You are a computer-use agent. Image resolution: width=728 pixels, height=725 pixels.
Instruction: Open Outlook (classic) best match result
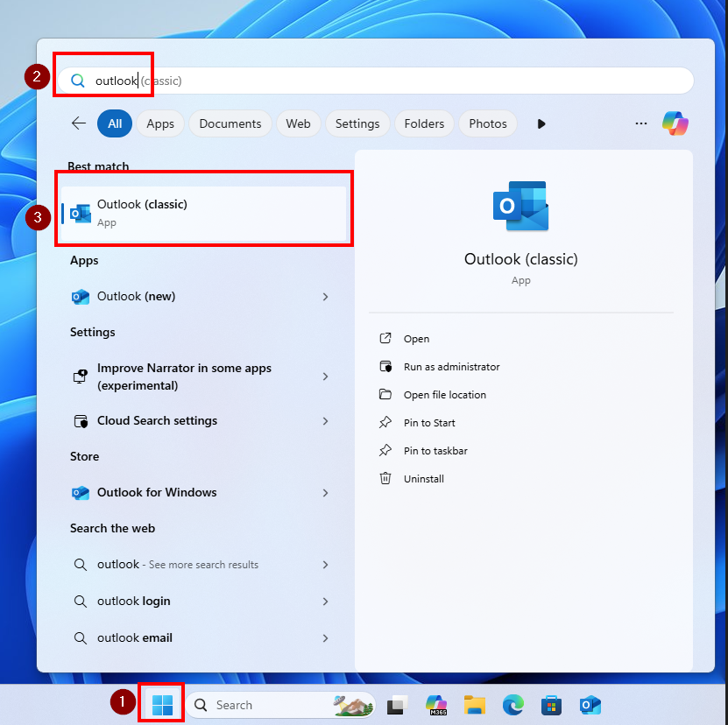pyautogui.click(x=204, y=213)
